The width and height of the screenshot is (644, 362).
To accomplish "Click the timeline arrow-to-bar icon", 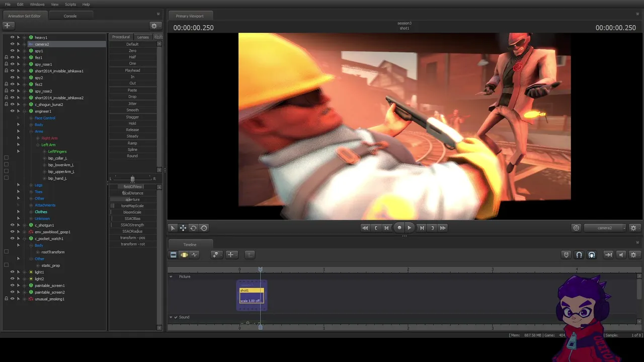I will 608,255.
